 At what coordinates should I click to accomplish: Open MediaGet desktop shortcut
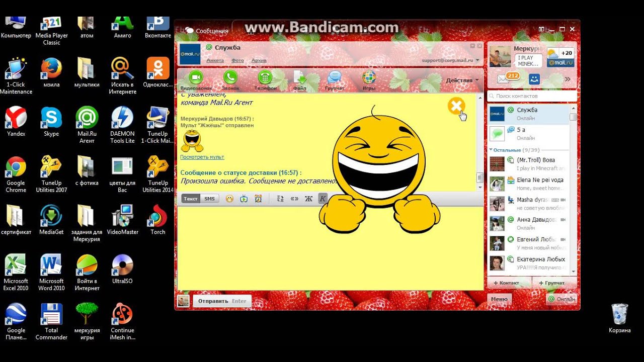[51, 221]
